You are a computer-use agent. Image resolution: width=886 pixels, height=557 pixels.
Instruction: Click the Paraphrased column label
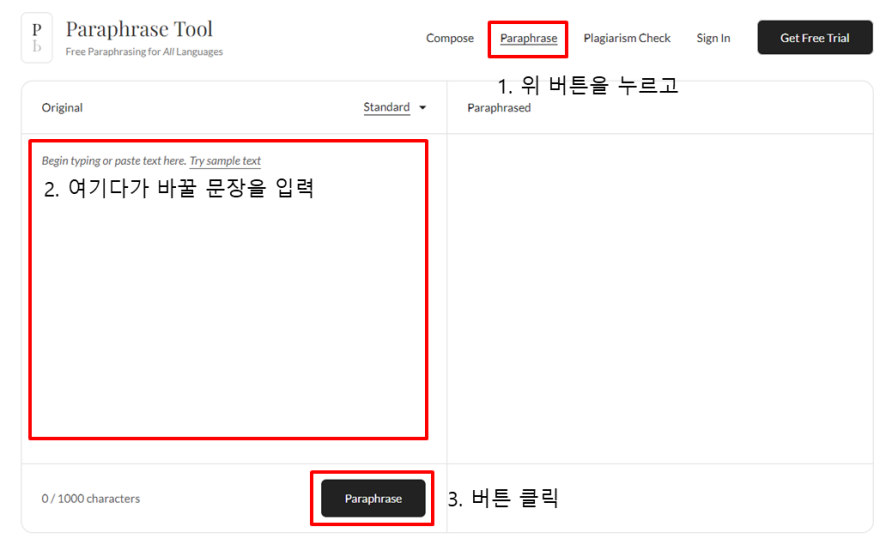pyautogui.click(x=499, y=108)
